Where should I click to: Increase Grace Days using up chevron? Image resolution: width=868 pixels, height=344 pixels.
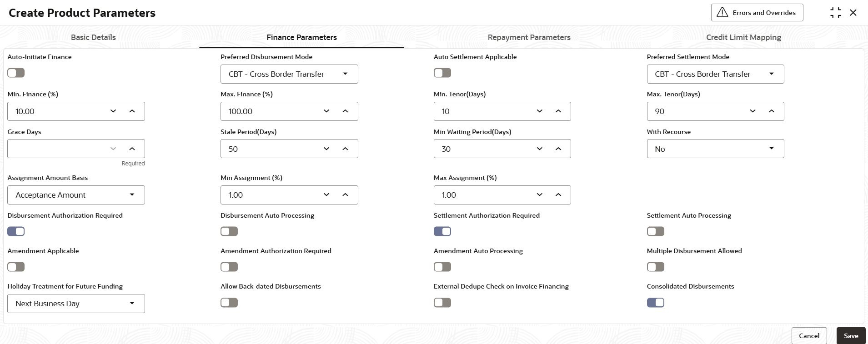pyautogui.click(x=132, y=149)
